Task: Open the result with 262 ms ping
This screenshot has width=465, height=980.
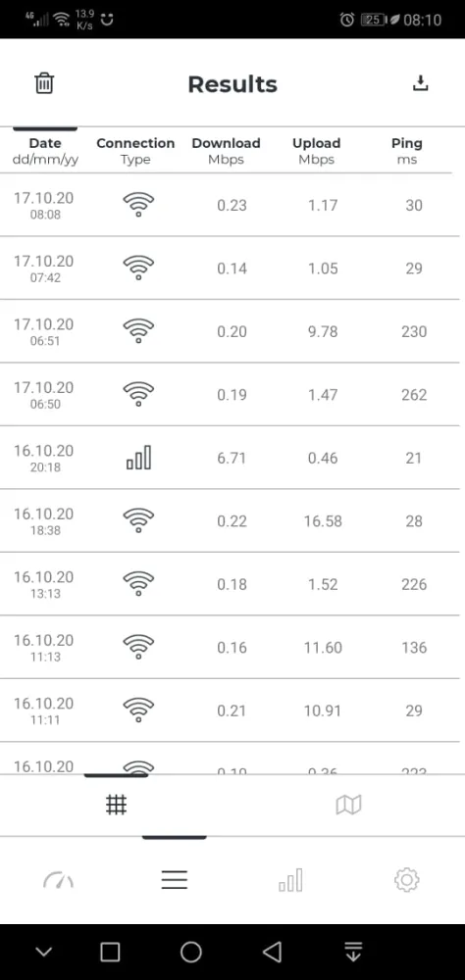Action: coord(232,394)
